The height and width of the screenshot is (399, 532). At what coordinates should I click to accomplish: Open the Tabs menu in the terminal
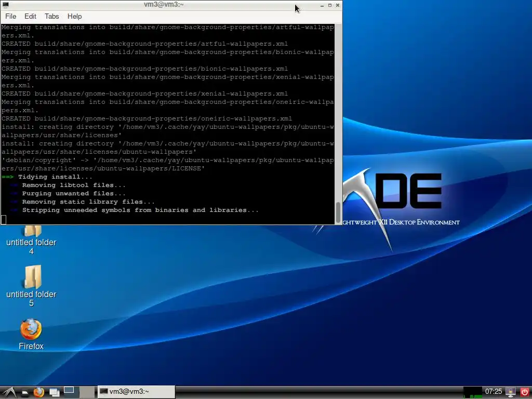51,16
